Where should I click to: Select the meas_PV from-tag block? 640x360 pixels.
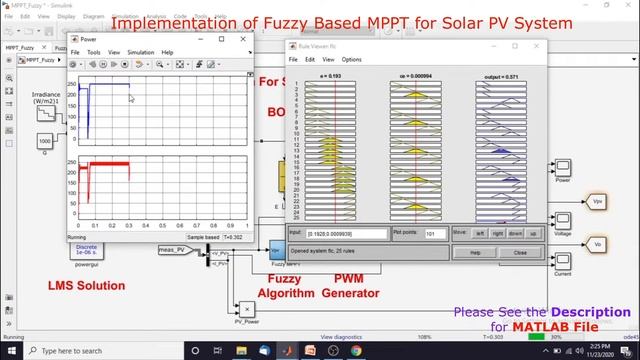(x=176, y=250)
